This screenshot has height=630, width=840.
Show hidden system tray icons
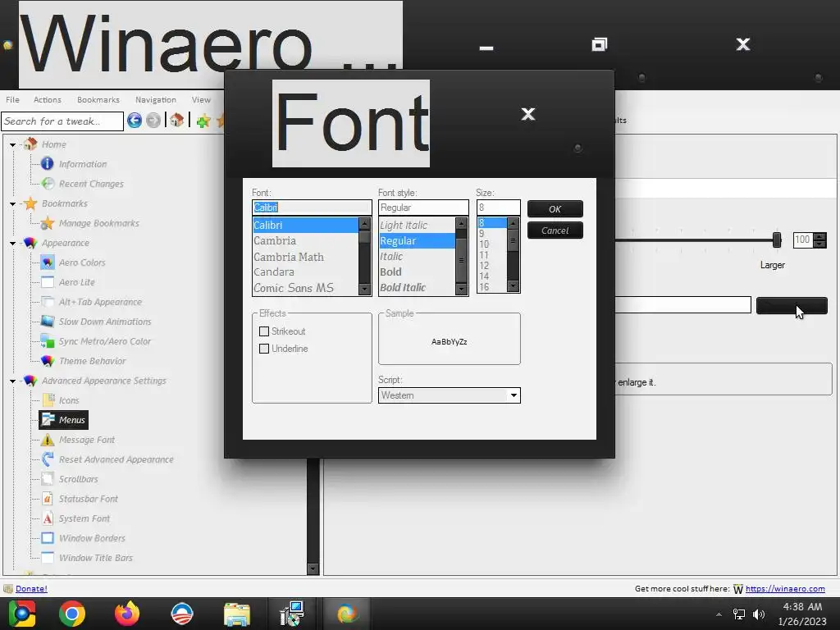719,614
